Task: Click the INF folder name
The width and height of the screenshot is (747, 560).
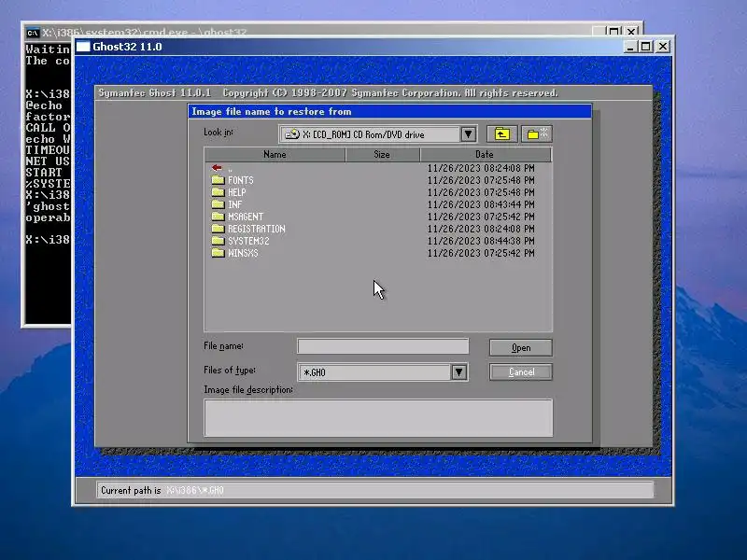Action: (x=235, y=204)
